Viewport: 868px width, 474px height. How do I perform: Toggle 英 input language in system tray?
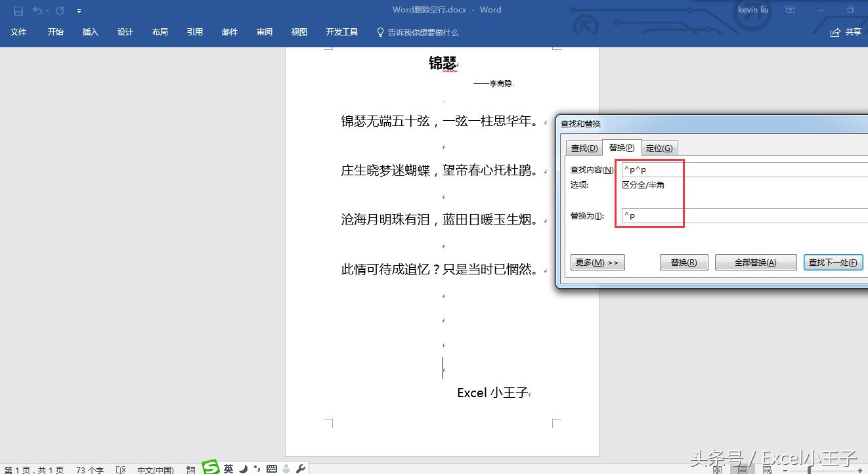[228, 469]
